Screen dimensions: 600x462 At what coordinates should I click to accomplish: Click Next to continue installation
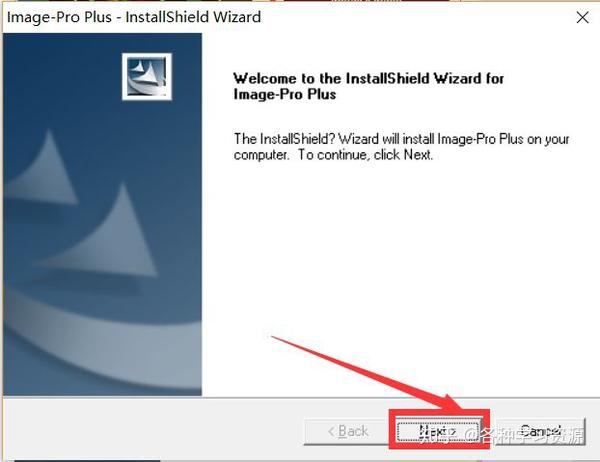pyautogui.click(x=438, y=431)
